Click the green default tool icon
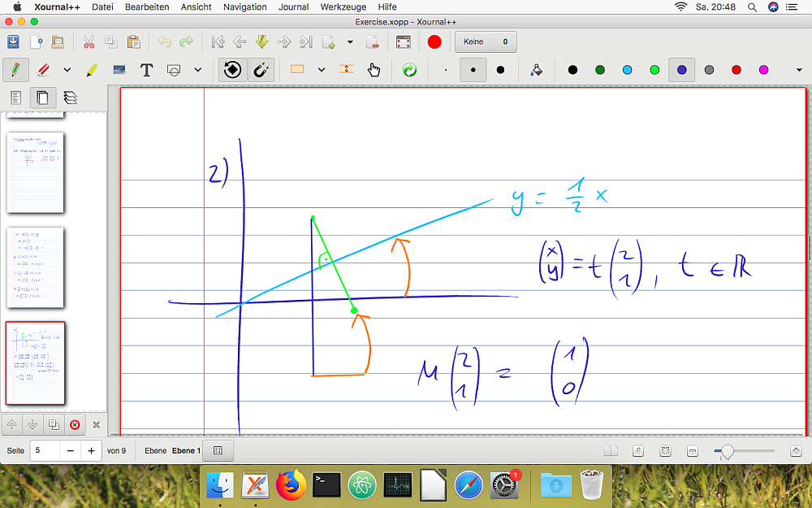812x508 pixels. (409, 69)
